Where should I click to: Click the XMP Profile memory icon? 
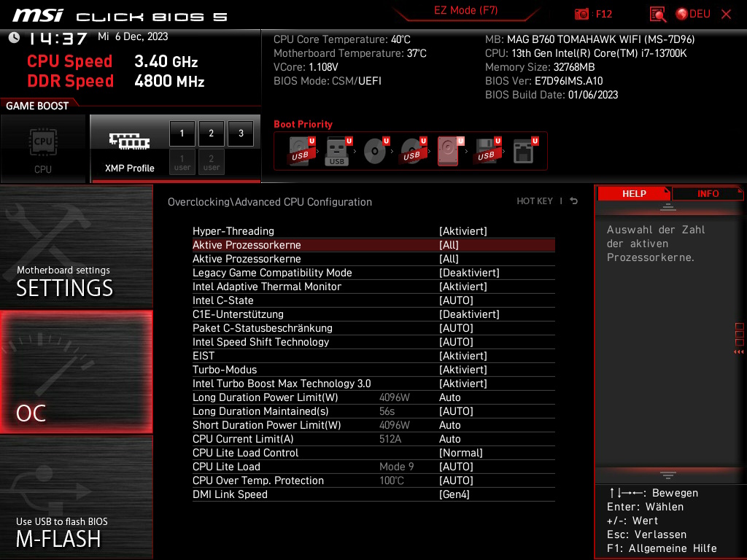[x=129, y=141]
